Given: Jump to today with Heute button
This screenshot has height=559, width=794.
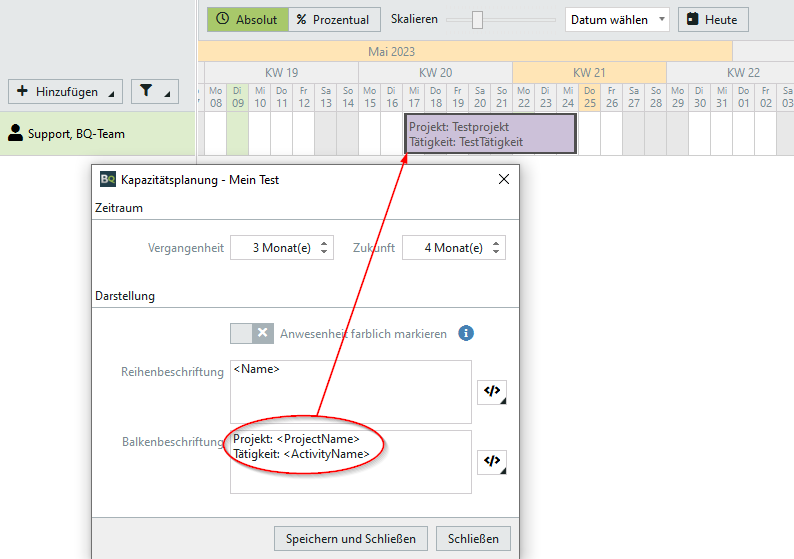Looking at the screenshot, I should [x=713, y=19].
